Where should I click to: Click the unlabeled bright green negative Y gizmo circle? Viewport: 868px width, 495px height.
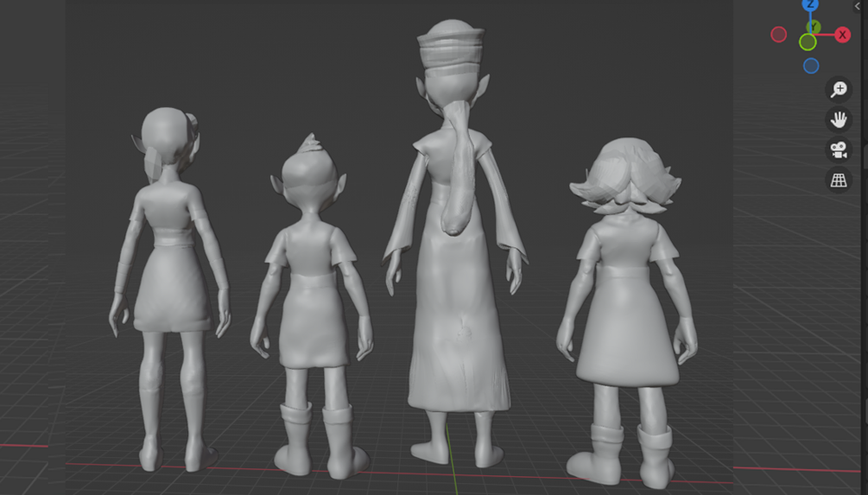tap(808, 42)
